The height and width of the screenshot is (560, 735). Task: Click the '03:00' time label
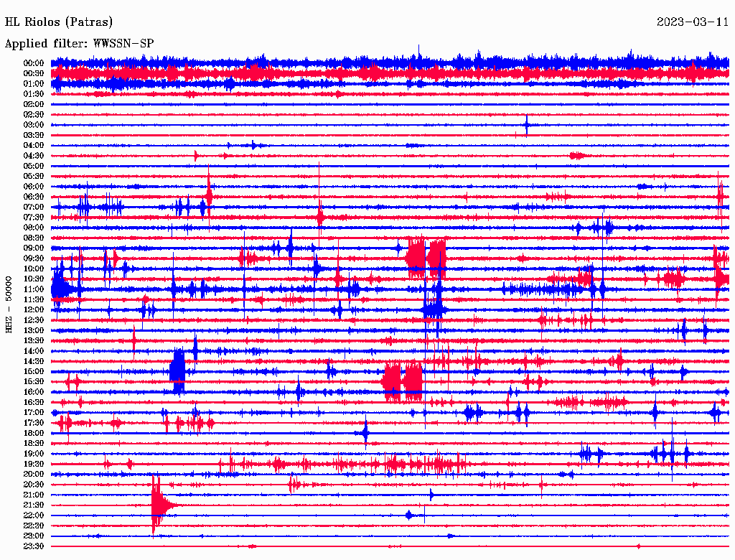tap(34, 125)
